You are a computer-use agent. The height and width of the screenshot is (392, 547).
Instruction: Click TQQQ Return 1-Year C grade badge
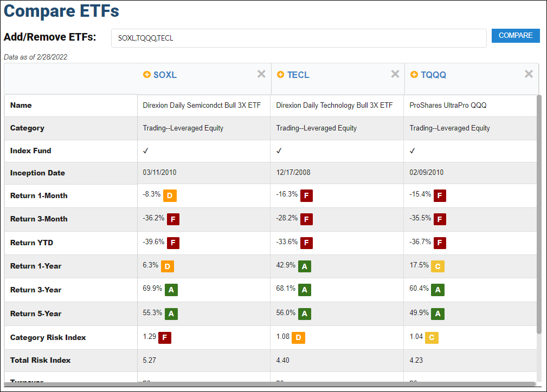(438, 266)
